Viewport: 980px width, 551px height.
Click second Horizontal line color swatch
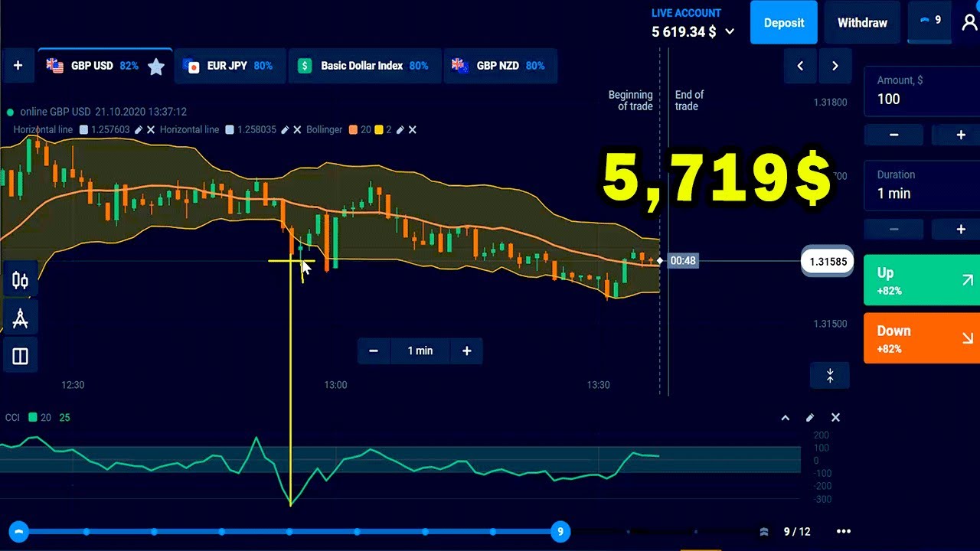(x=230, y=130)
